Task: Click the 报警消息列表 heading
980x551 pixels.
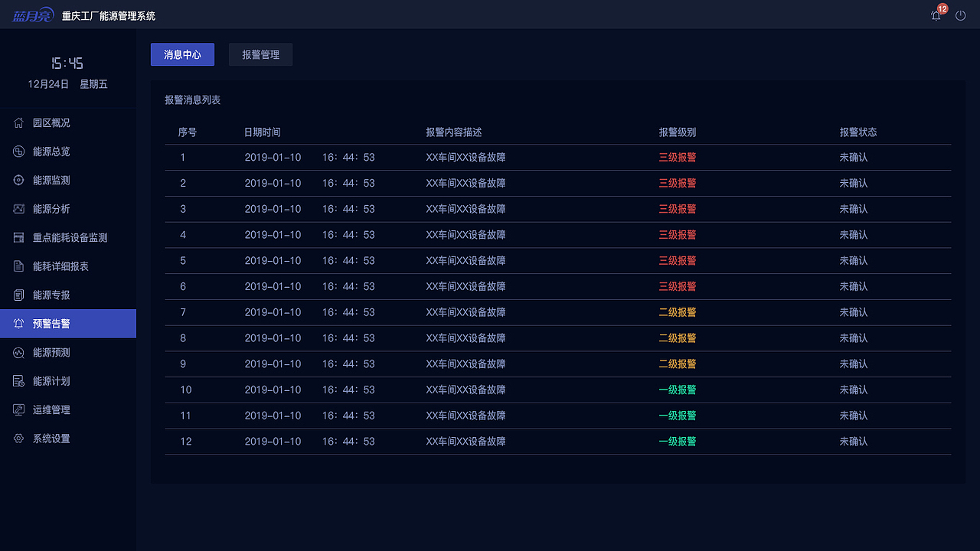Action: click(x=193, y=100)
